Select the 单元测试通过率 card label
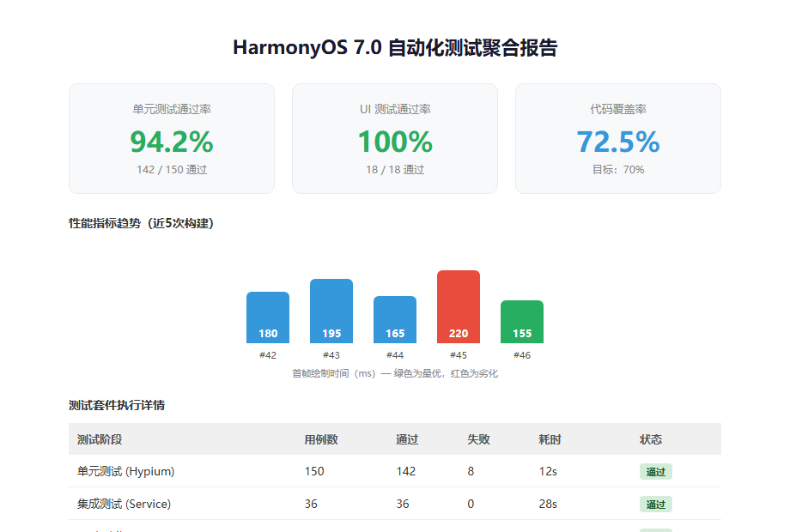The image size is (790, 532). coord(172,109)
